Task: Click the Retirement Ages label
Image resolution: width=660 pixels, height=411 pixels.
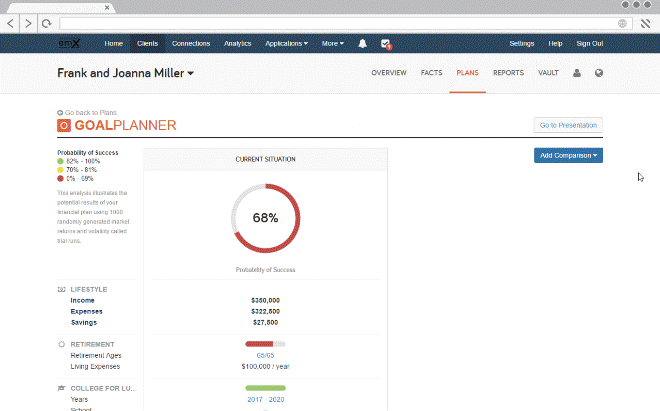Action: [96, 355]
